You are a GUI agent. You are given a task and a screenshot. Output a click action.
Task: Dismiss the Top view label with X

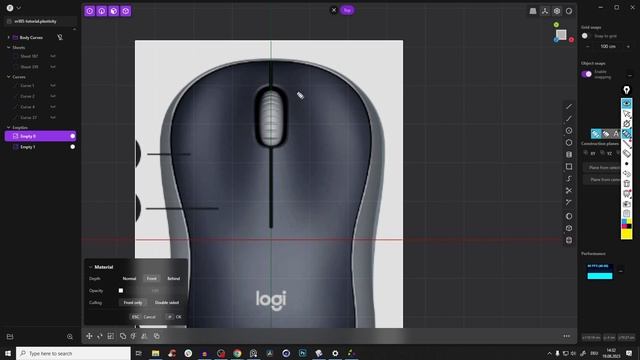pyautogui.click(x=333, y=10)
